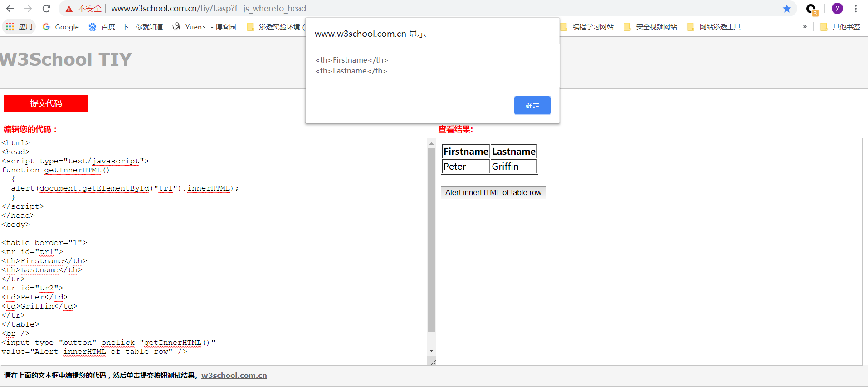Viewport: 868px width, 387px height.
Task: Click the code editor's vertical scrollbar thumb
Action: [431, 240]
